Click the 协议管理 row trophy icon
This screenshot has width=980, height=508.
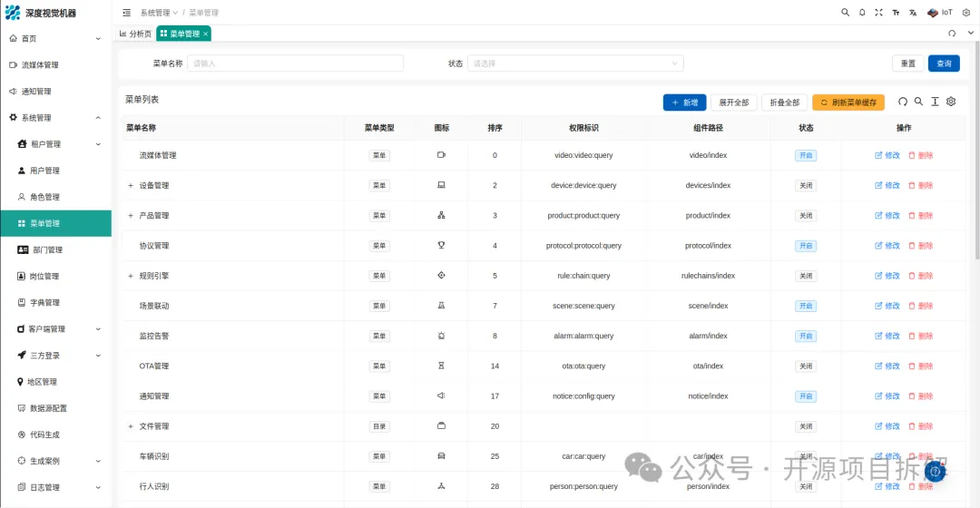point(441,245)
